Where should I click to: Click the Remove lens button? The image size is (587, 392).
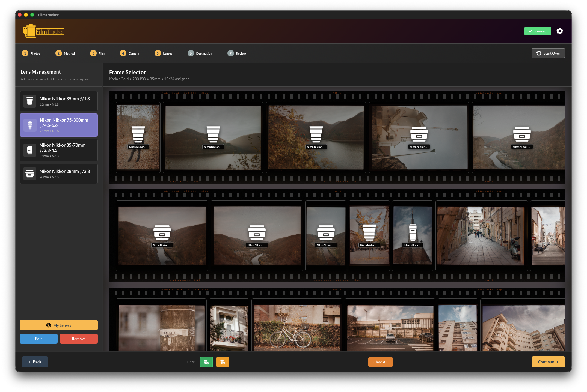point(79,339)
